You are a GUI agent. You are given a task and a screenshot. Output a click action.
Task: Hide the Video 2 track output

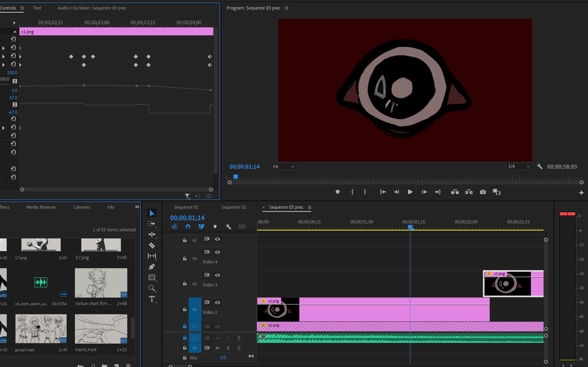point(217,303)
